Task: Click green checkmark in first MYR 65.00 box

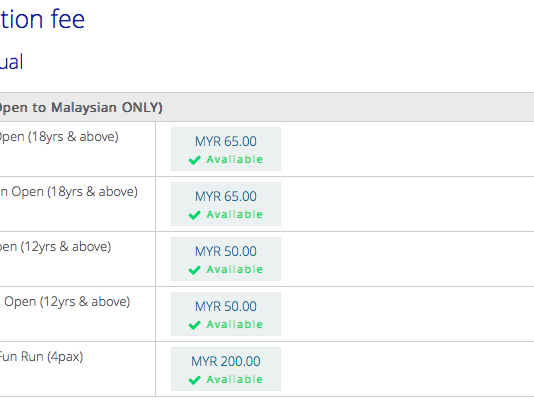Action: pos(194,160)
